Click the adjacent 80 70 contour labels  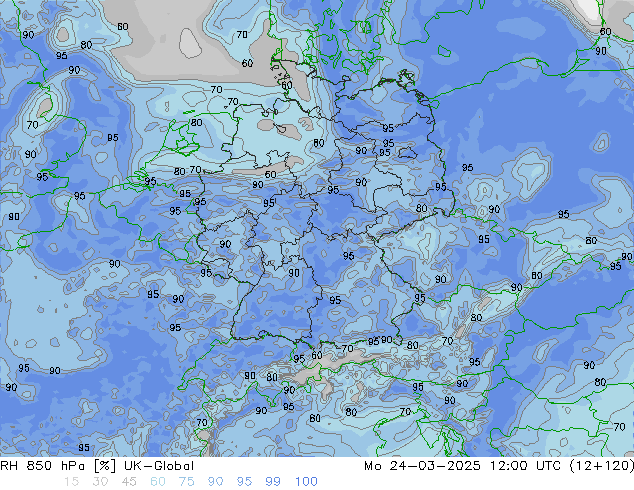click(x=187, y=171)
